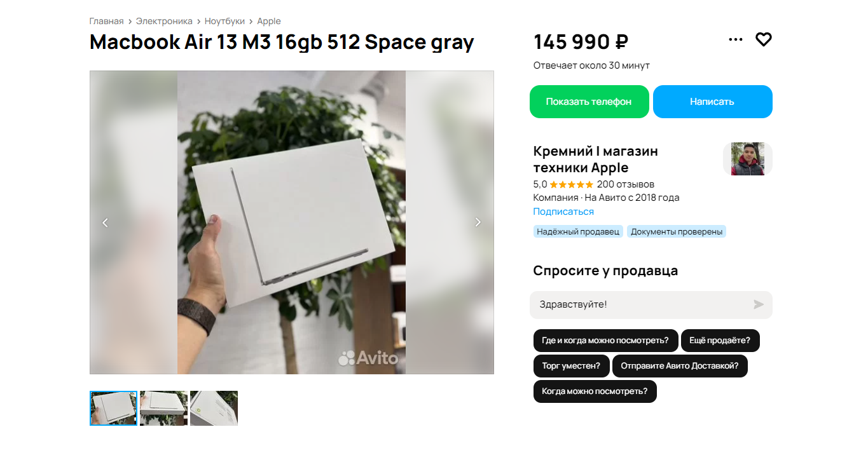Go to Электроника breadcrumb category
The height and width of the screenshot is (455, 868).
tap(164, 21)
